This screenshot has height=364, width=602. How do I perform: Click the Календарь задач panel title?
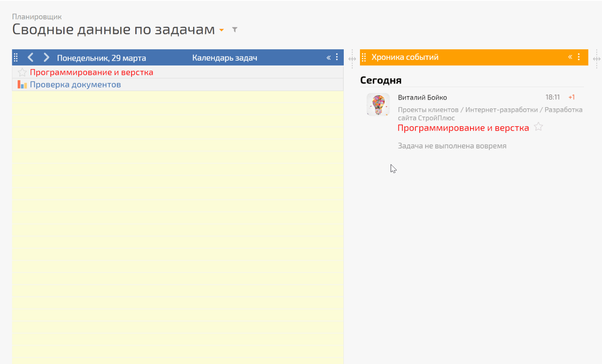tap(225, 58)
